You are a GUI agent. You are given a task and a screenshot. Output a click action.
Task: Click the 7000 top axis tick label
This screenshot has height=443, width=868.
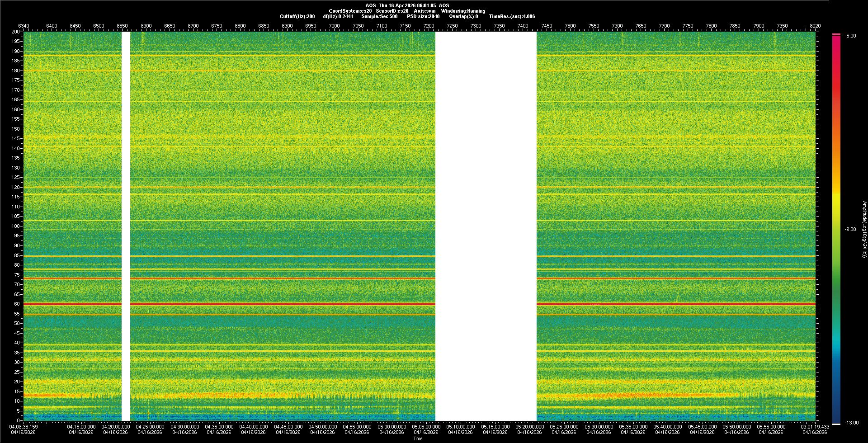pos(334,26)
